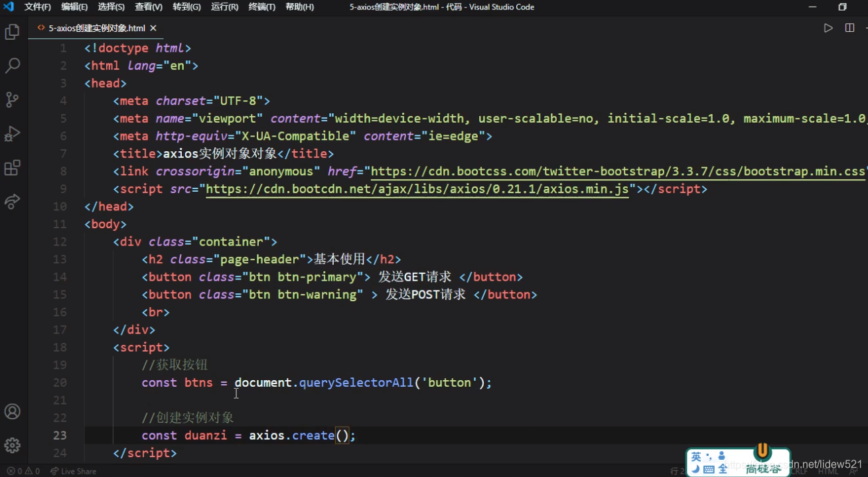Split the editor to the right
This screenshot has width=868, height=477.
click(x=849, y=28)
